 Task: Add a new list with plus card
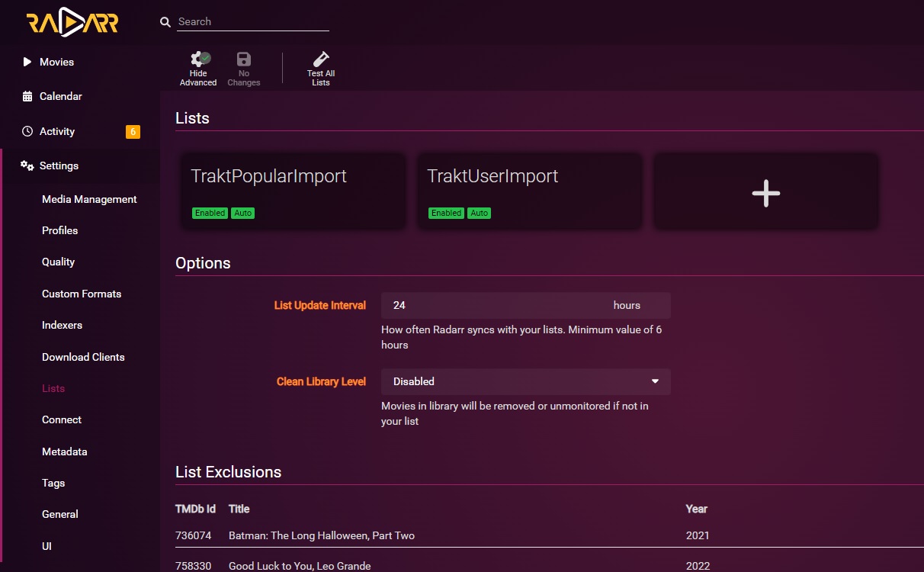pyautogui.click(x=766, y=191)
